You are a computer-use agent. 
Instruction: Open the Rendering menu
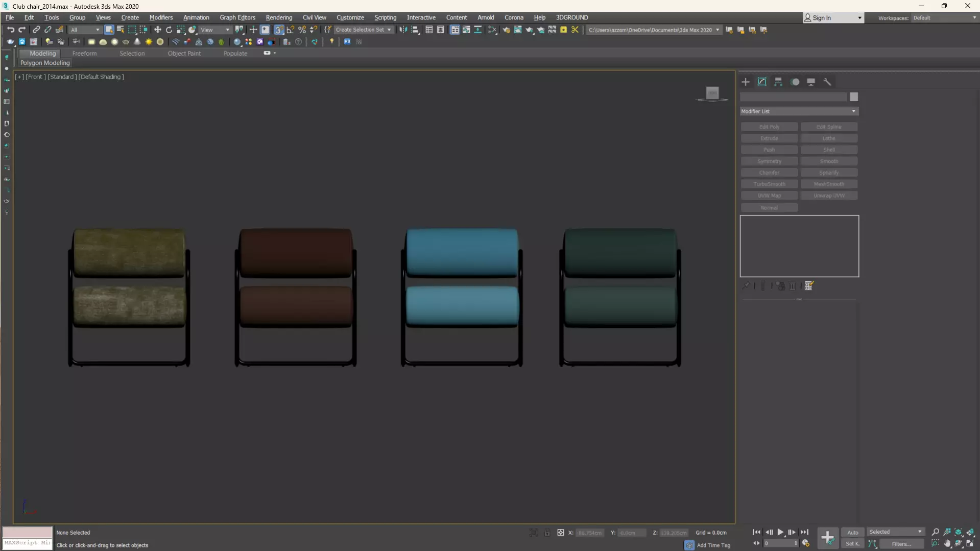coord(279,17)
